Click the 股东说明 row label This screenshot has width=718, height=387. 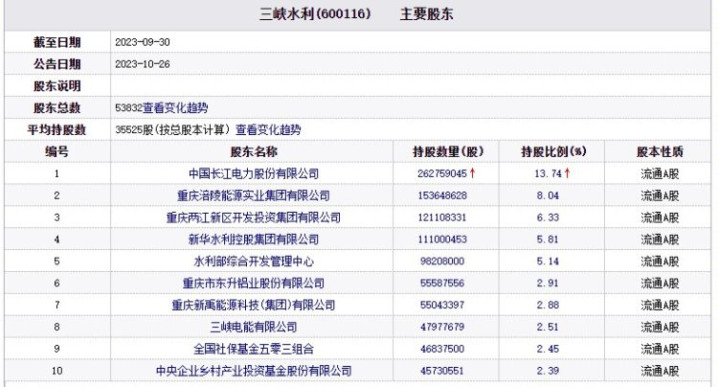point(57,86)
